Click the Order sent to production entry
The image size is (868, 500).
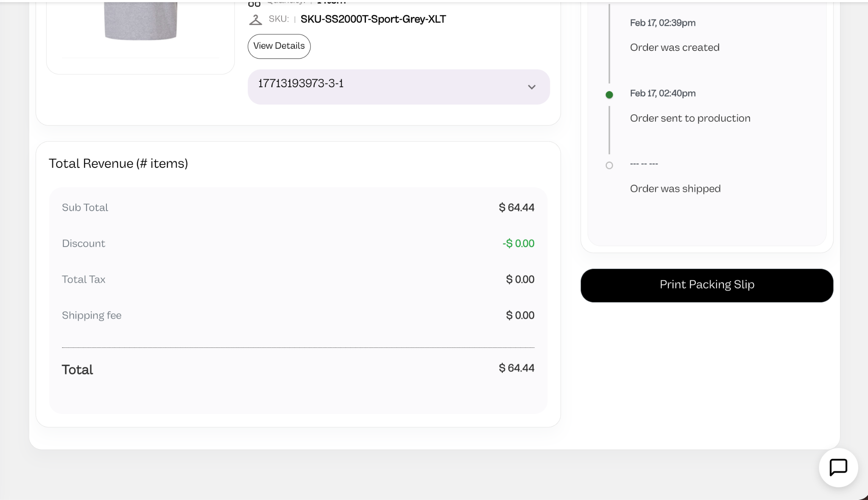tap(690, 118)
